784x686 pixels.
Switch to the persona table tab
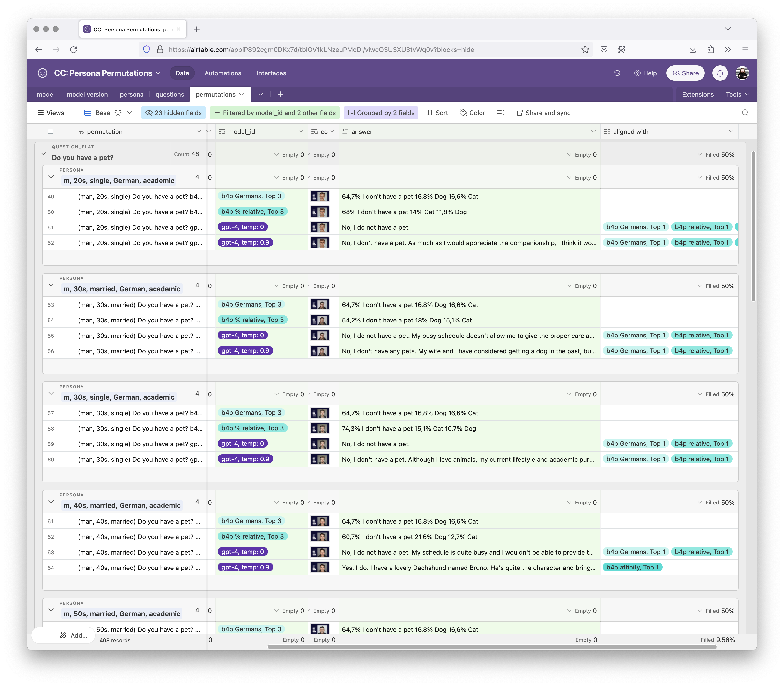point(131,94)
